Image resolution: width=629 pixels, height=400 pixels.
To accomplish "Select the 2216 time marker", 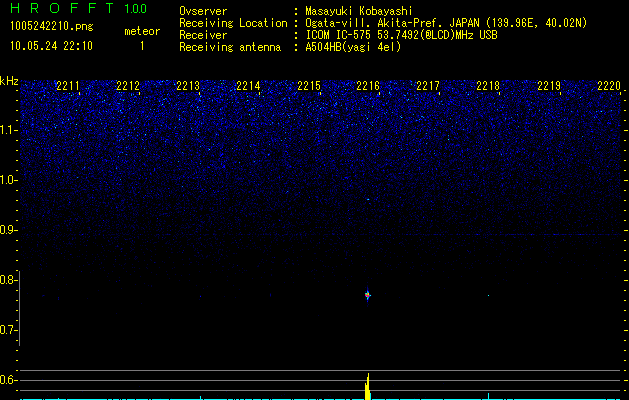I will [368, 87].
